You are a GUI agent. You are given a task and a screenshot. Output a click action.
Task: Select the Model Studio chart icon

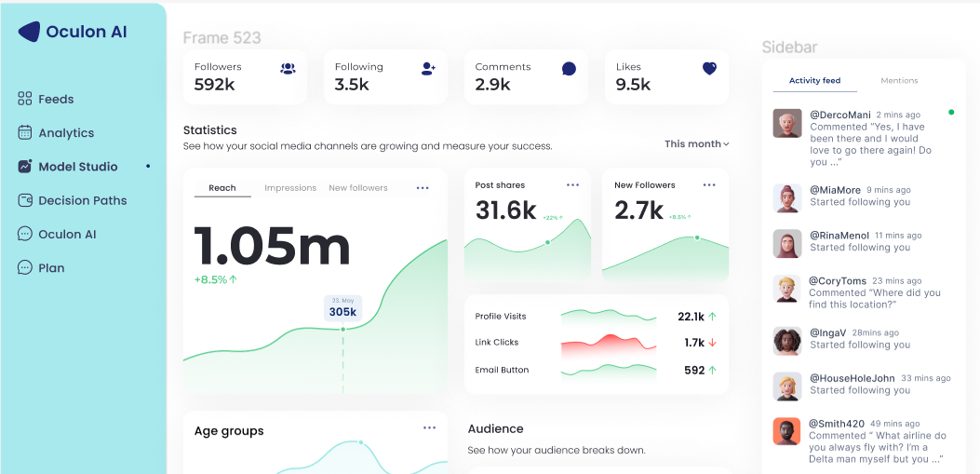click(25, 167)
